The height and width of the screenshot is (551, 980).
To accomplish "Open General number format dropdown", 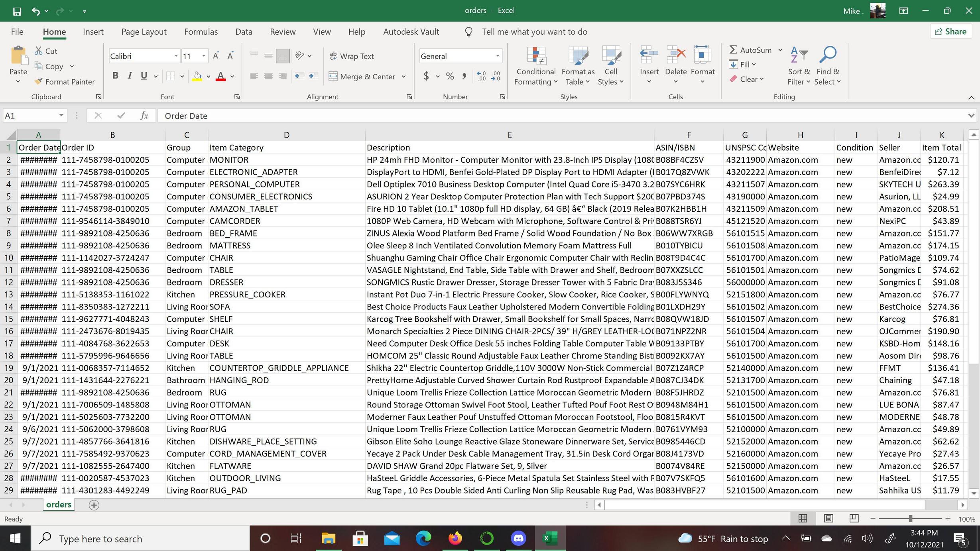I will click(x=498, y=56).
